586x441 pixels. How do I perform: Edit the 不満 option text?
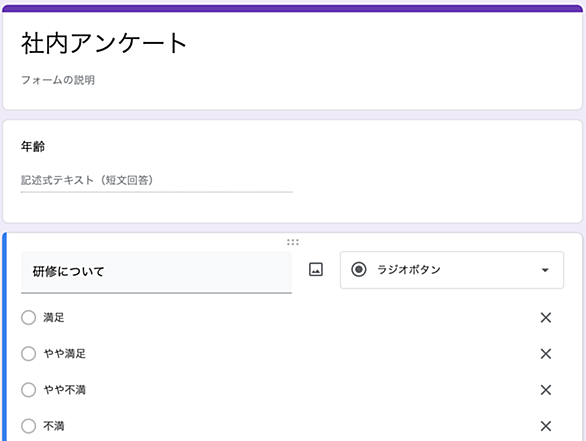54,426
